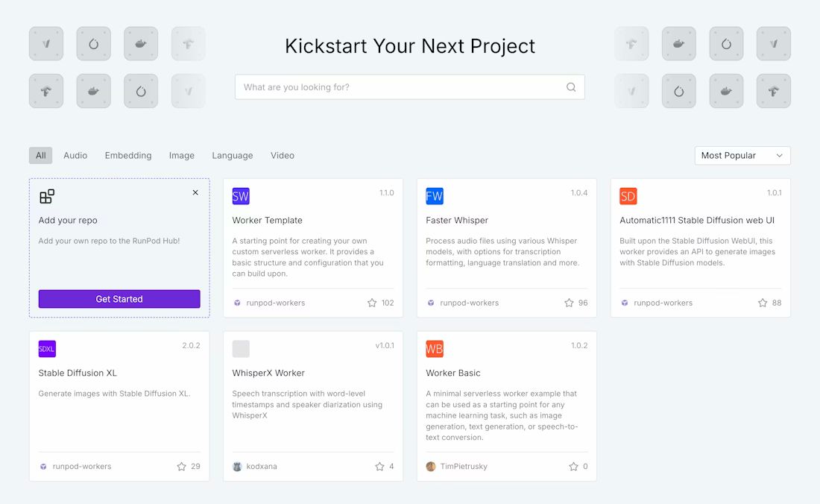This screenshot has width=820, height=504.
Task: Click star count 102 on Worker Template
Action: (388, 303)
